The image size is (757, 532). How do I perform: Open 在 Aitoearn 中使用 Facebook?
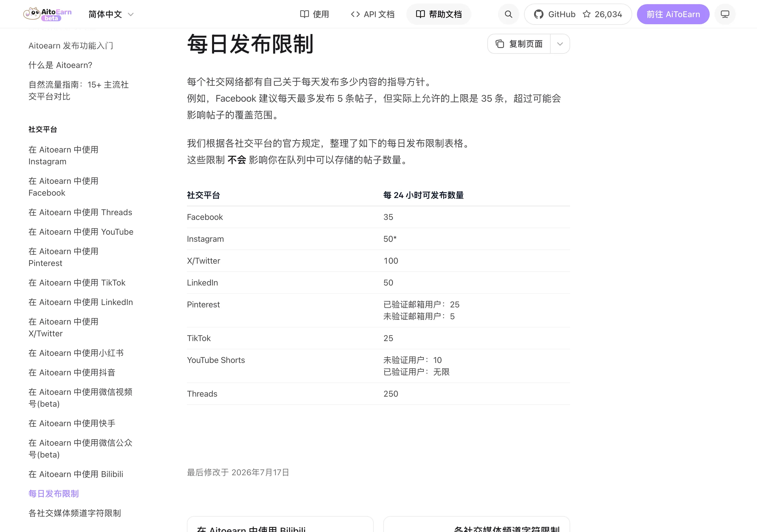point(63,186)
